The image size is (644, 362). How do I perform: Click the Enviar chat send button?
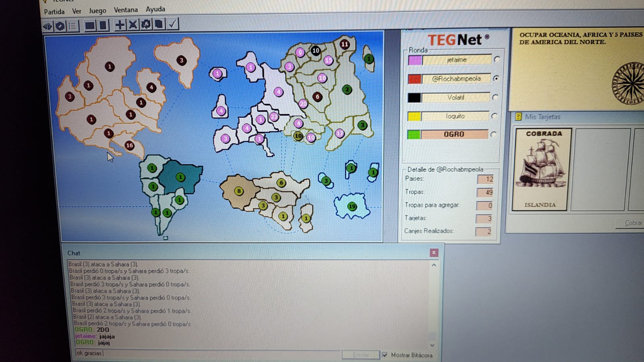[360, 355]
